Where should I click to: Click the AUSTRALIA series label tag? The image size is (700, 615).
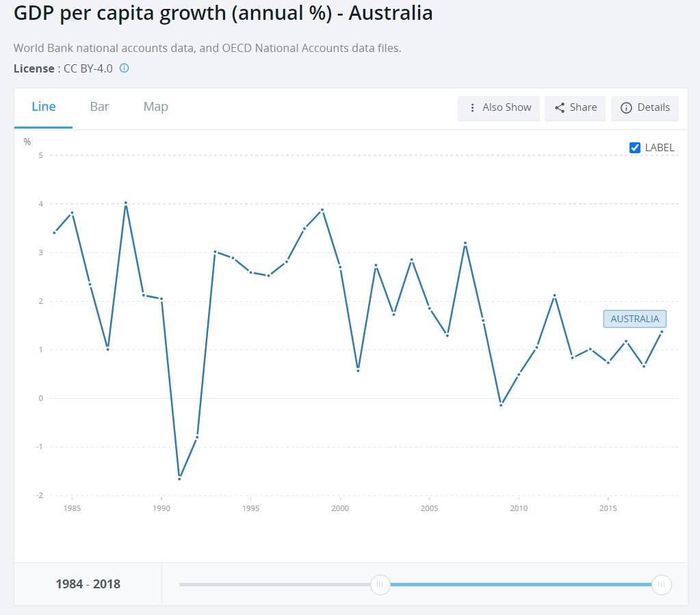click(634, 319)
